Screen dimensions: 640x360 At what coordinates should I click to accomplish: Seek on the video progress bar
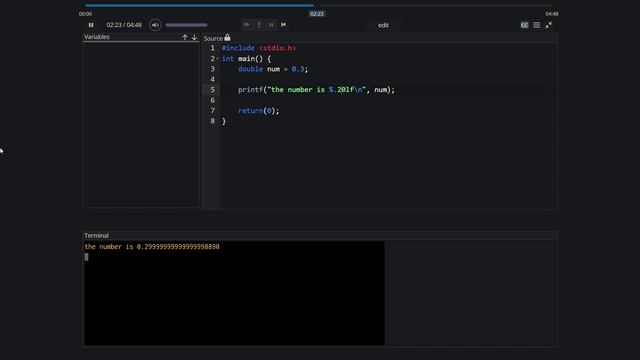coord(318,5)
